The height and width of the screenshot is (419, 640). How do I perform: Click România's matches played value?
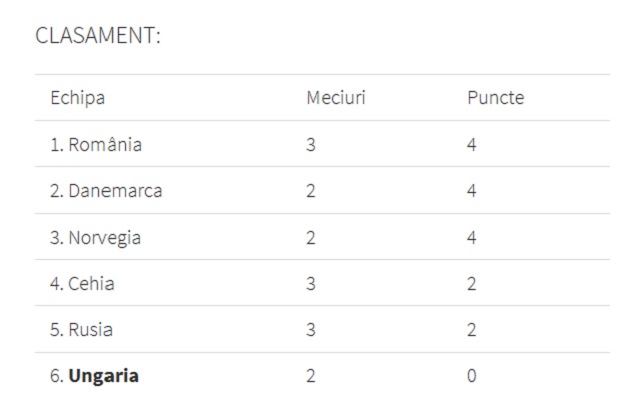(x=311, y=144)
